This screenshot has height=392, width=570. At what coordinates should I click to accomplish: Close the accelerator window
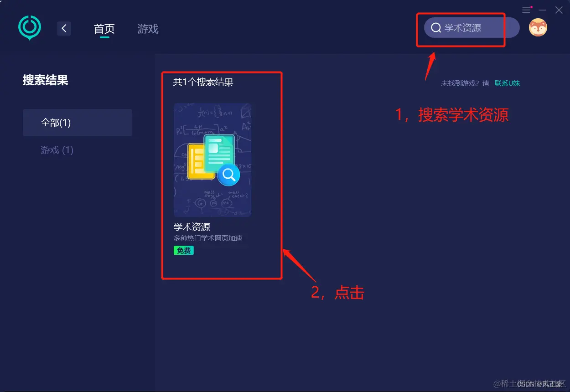pos(559,10)
